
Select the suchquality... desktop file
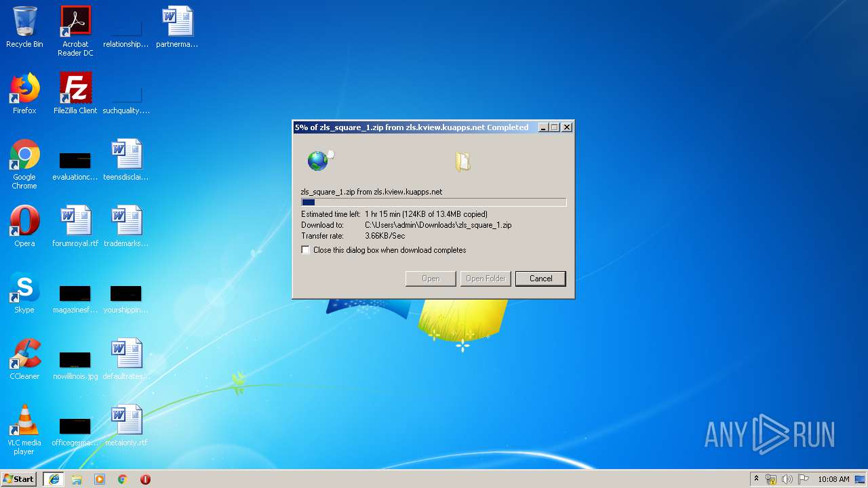[x=126, y=98]
